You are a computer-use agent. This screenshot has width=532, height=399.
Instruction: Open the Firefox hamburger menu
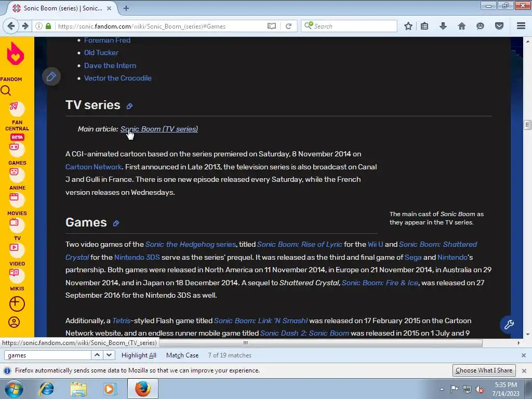pyautogui.click(x=521, y=26)
